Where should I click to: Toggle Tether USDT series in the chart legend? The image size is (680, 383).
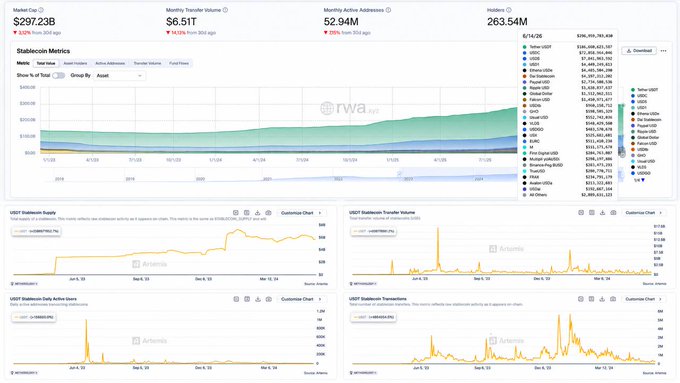pos(645,90)
